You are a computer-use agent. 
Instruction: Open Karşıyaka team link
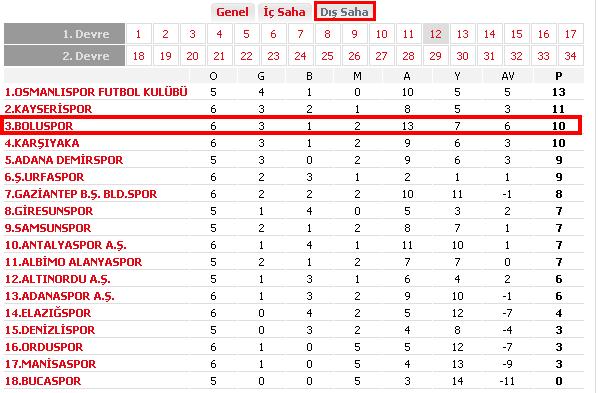pos(42,143)
